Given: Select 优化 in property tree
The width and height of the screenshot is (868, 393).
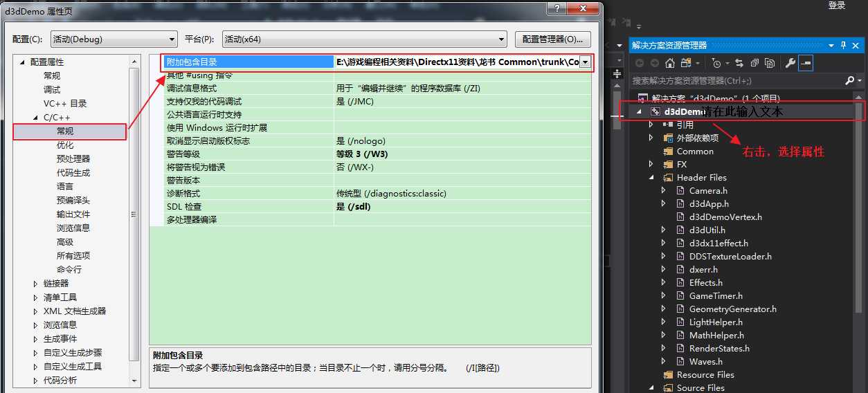Looking at the screenshot, I should click(65, 145).
